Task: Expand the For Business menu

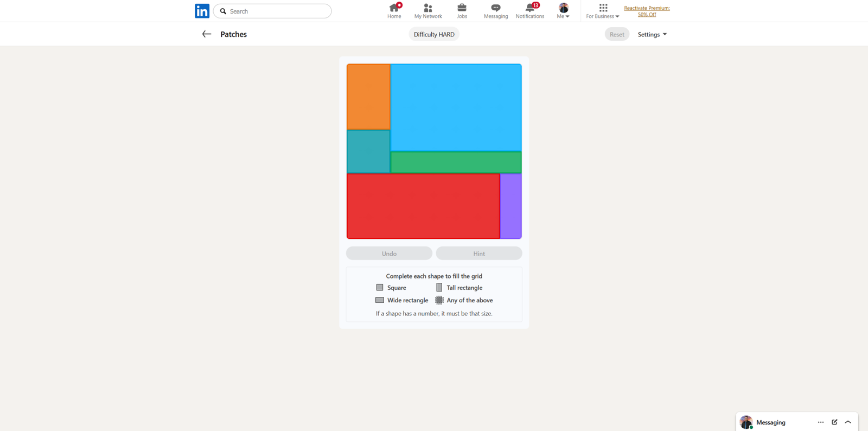Action: (x=602, y=11)
